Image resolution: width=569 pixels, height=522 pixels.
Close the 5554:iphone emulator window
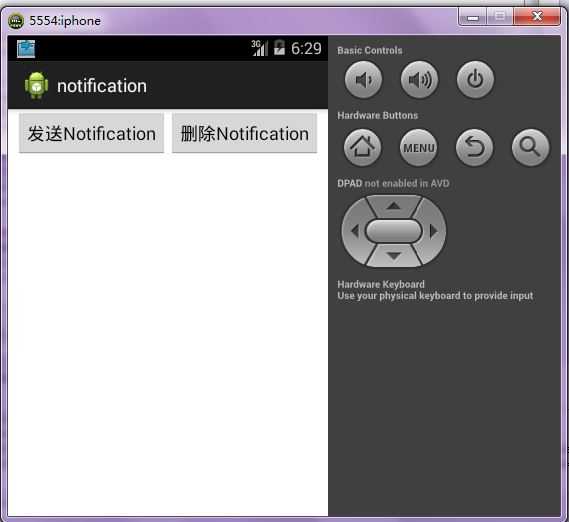coord(537,16)
